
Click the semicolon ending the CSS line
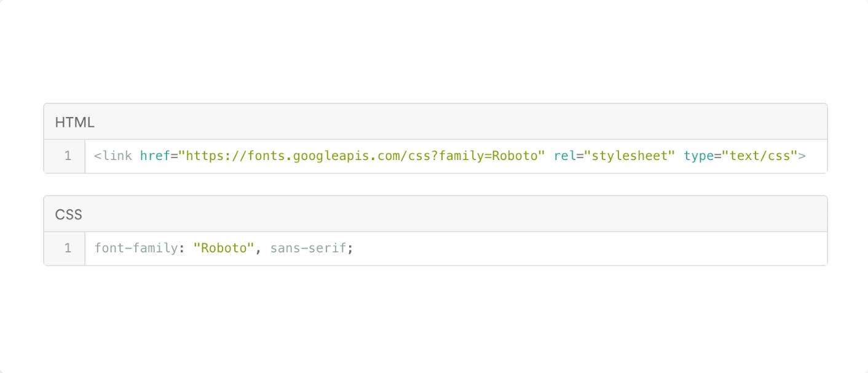[350, 249]
